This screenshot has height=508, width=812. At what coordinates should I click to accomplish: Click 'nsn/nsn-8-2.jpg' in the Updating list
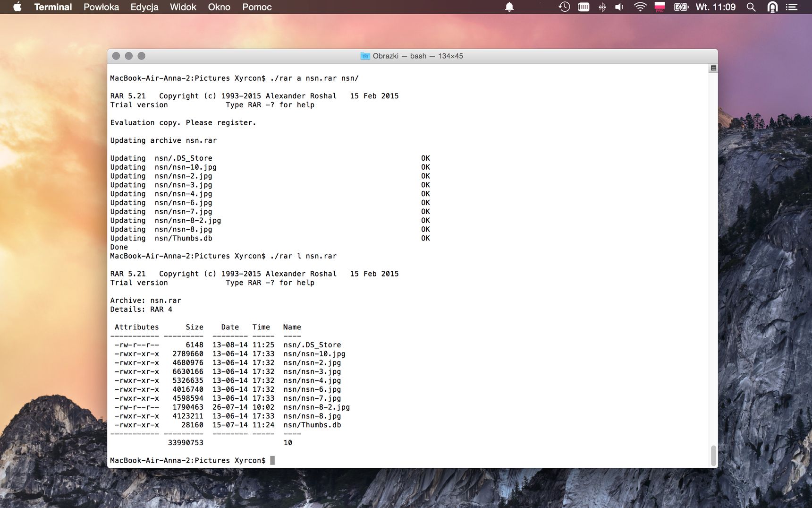[x=188, y=220]
